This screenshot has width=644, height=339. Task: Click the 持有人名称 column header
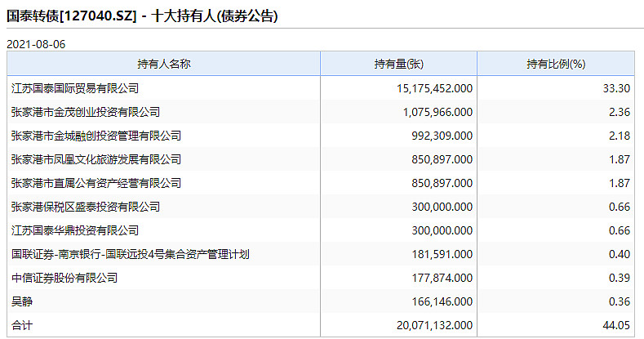[163, 64]
